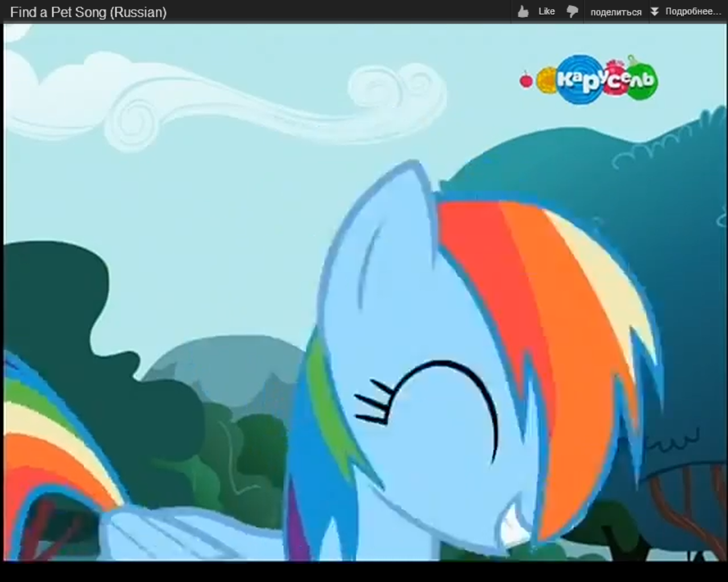Viewport: 728px width, 582px height.
Task: Open the Подробнее... details link
Action: (x=693, y=11)
